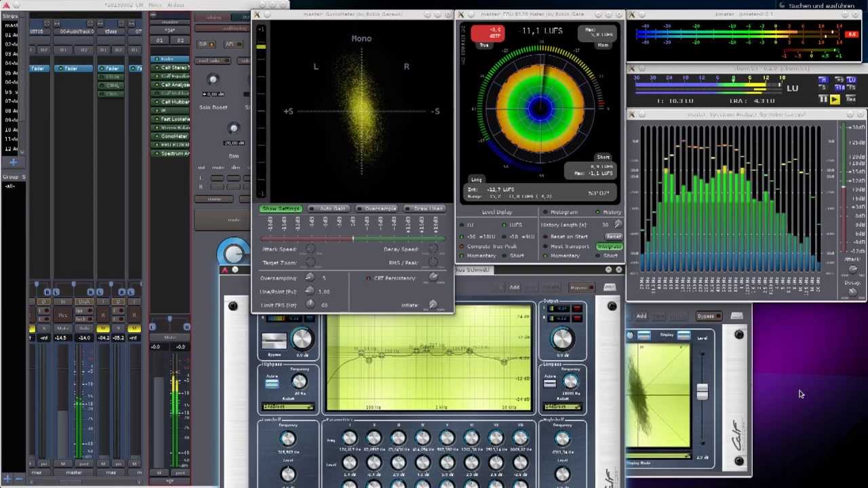This screenshot has height=488, width=868.
Task: Select Histogram display in EBU meter
Action: [560, 212]
